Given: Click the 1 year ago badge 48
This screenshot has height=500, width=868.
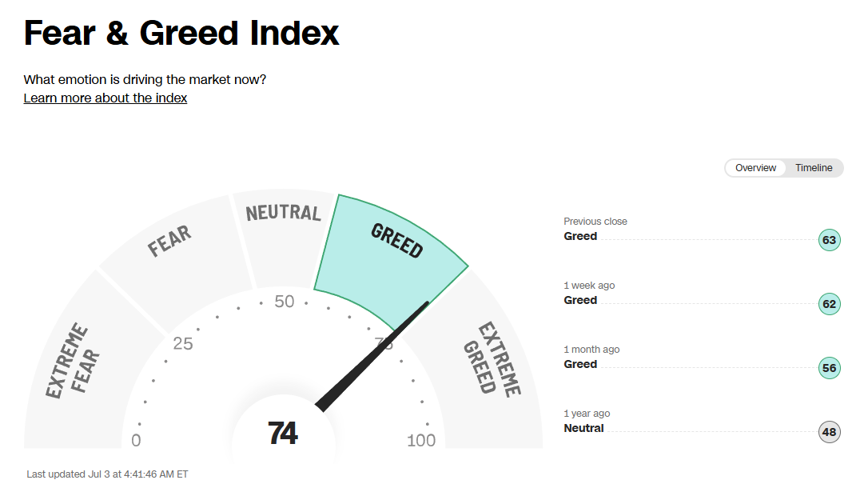Looking at the screenshot, I should [x=829, y=432].
